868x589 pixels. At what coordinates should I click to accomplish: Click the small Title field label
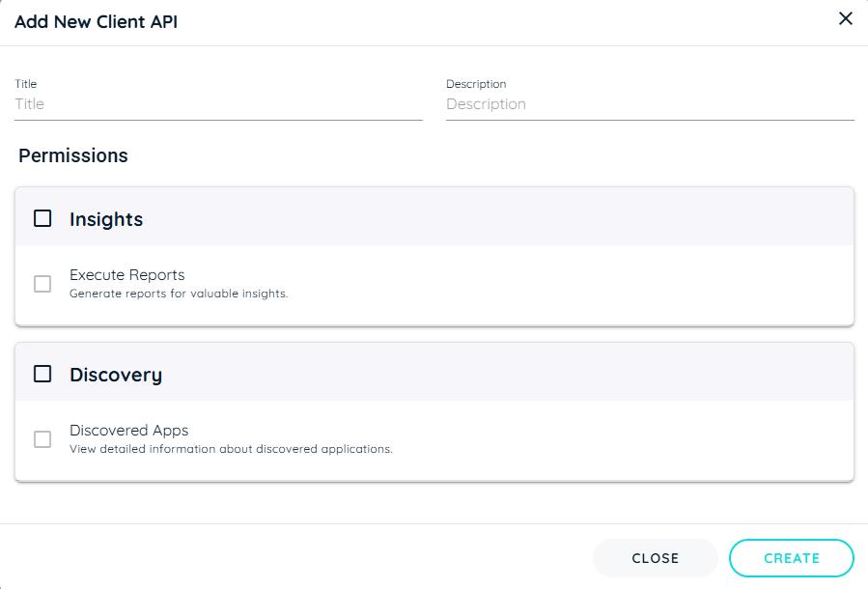(26, 84)
